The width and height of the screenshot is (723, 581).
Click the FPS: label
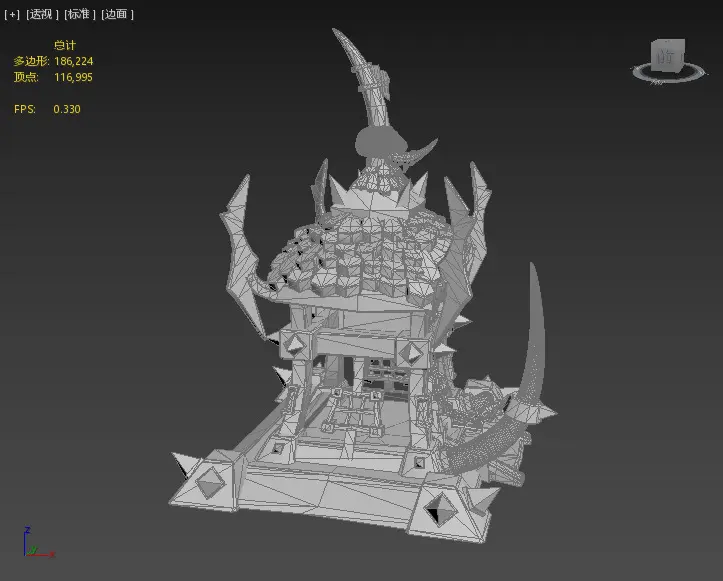tap(25, 109)
